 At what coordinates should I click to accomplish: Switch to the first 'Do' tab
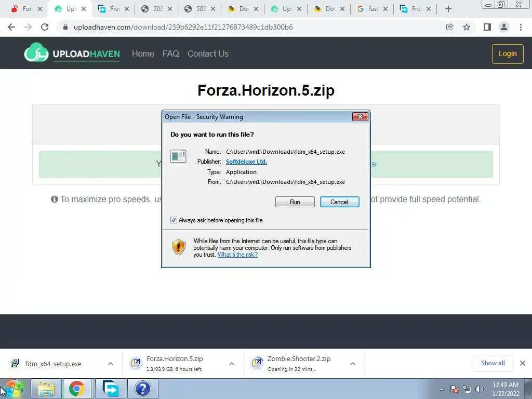pyautogui.click(x=243, y=9)
